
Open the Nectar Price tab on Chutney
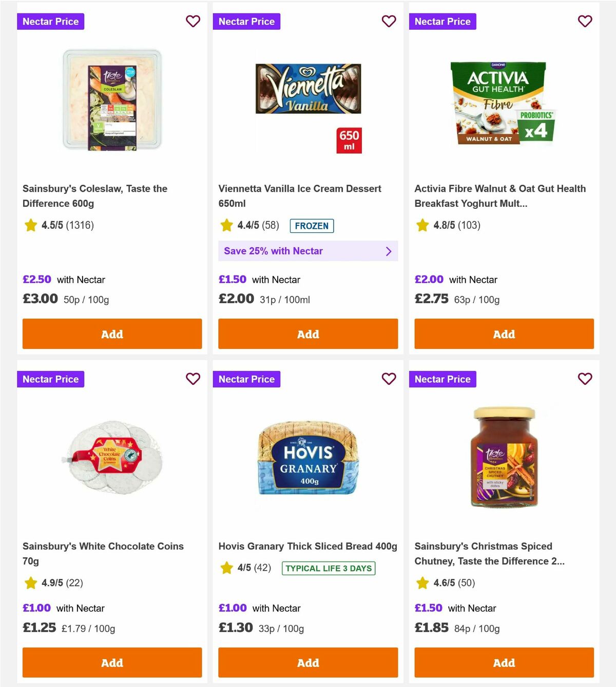pyautogui.click(x=442, y=379)
